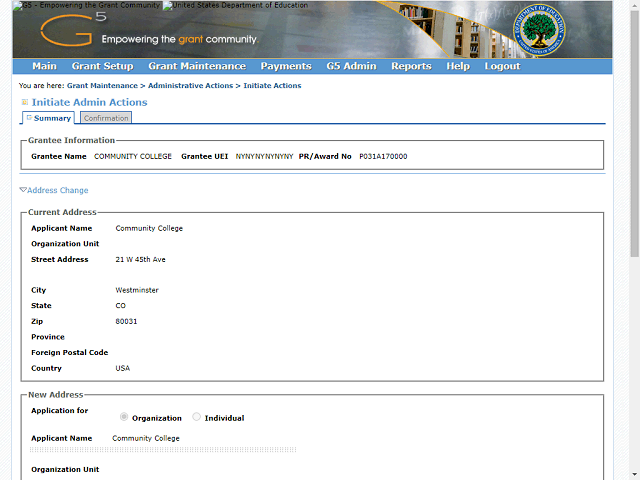Switch to the Confirmation tab
Screen dimensions: 640x480
pos(106,118)
